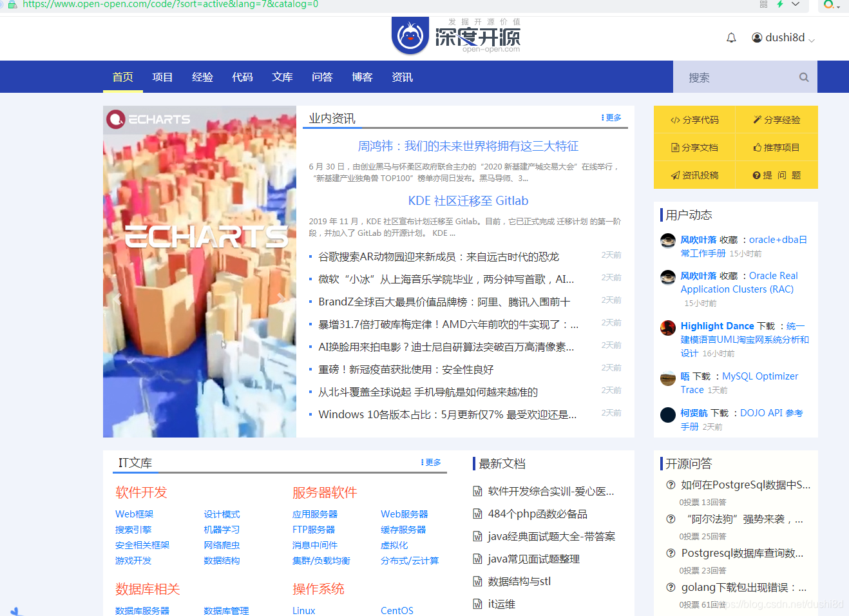Click the 分享经验 button
Viewport: 849px width, 616px height.
coord(777,120)
